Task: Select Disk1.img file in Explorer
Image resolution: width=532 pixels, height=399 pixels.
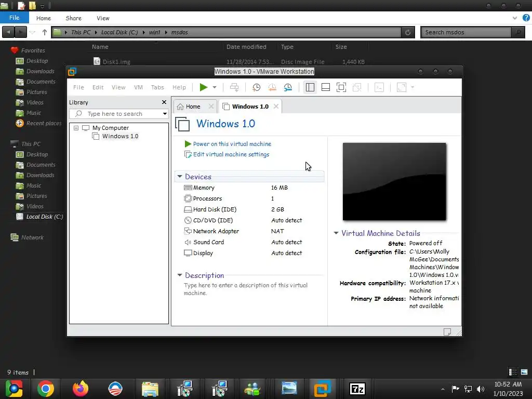Action: (116, 62)
